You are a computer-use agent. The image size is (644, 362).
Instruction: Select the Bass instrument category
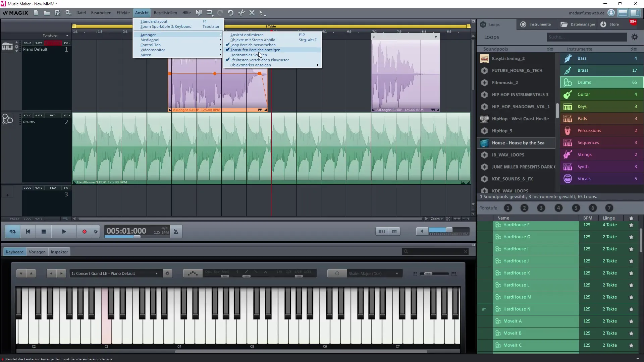tap(602, 58)
